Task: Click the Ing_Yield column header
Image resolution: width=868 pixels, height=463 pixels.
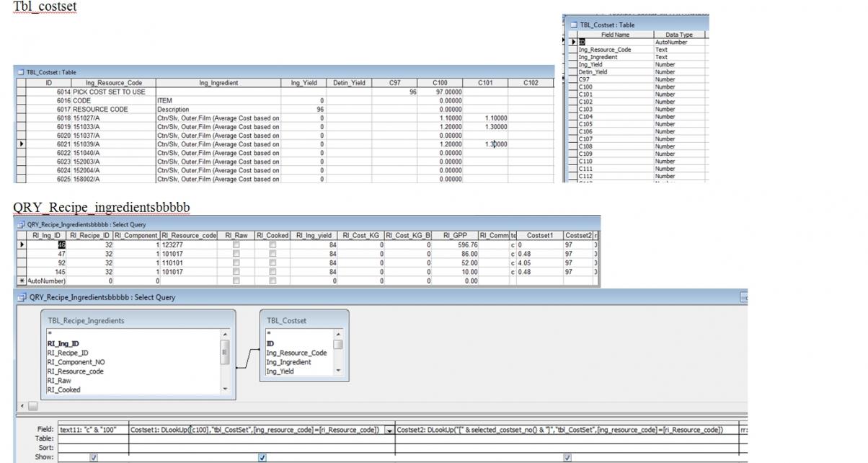Action: click(304, 83)
